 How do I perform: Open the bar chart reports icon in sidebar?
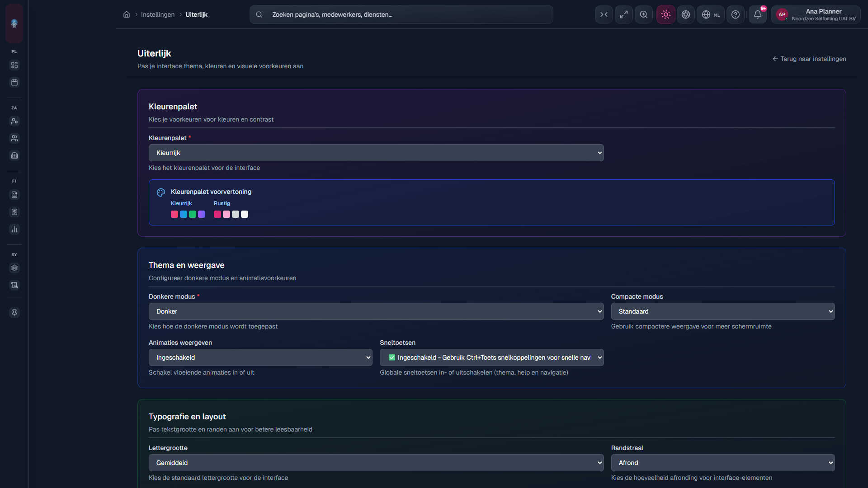[x=14, y=229]
